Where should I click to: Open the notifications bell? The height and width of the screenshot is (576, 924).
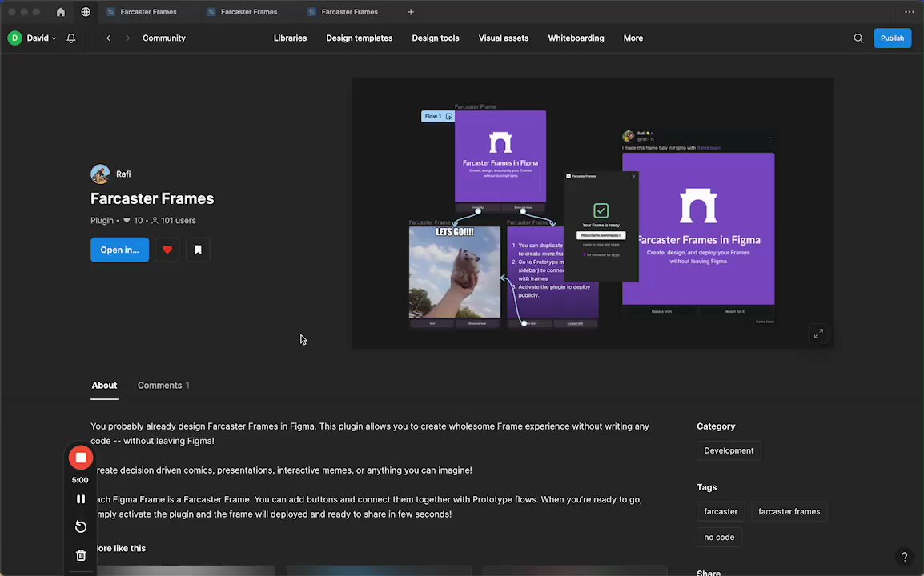tap(71, 38)
